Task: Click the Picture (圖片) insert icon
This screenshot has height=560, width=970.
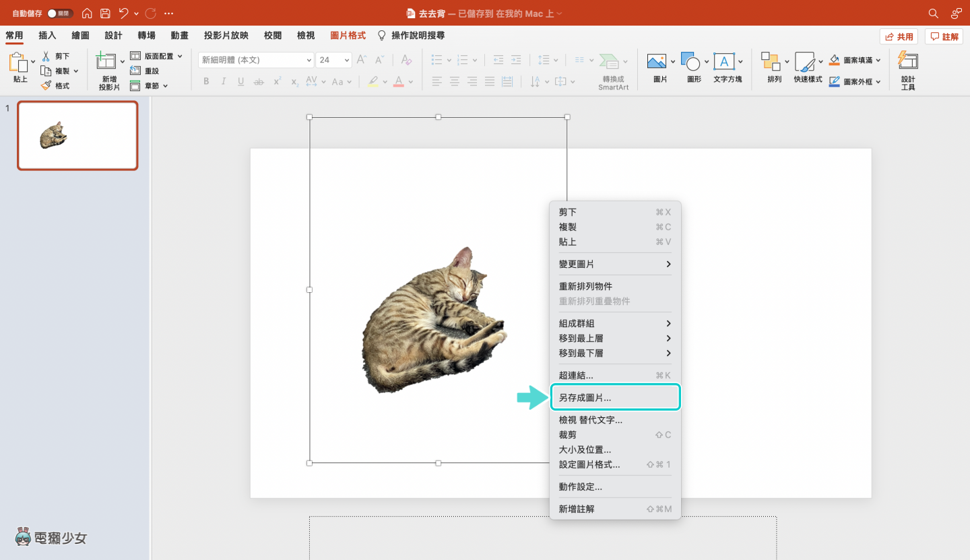Action: [x=656, y=62]
